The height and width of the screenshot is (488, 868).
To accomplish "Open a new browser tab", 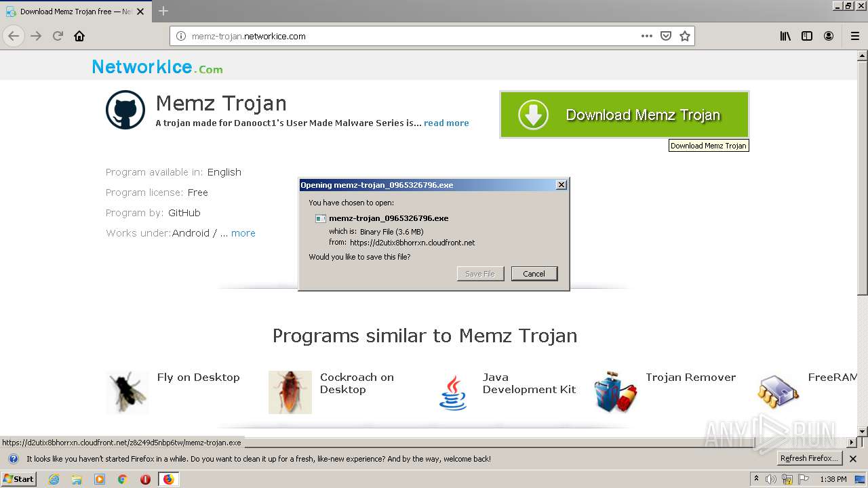I will [163, 11].
